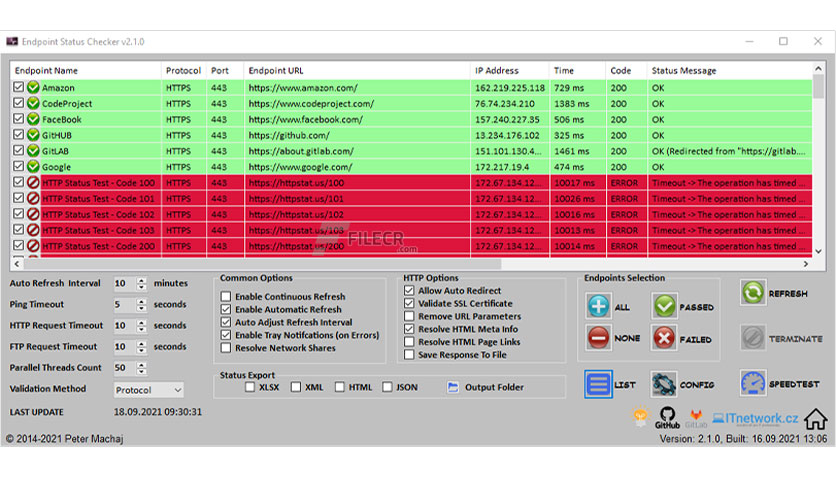
Task: Click red blocked icon for Code 200 row
Action: tap(33, 246)
